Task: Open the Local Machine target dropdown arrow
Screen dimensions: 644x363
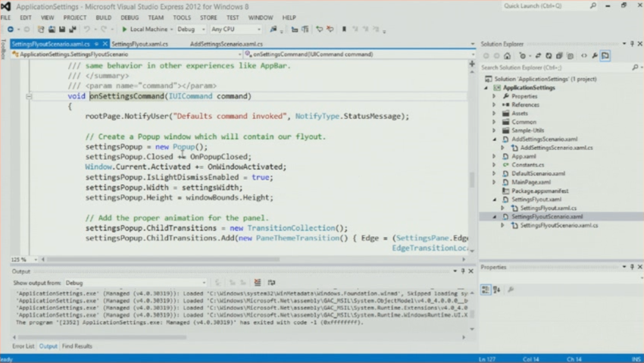Action: (x=172, y=30)
